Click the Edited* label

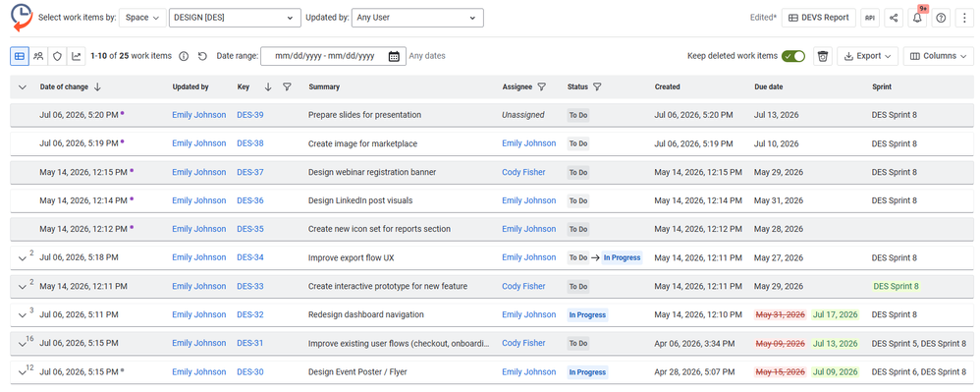coord(763,18)
